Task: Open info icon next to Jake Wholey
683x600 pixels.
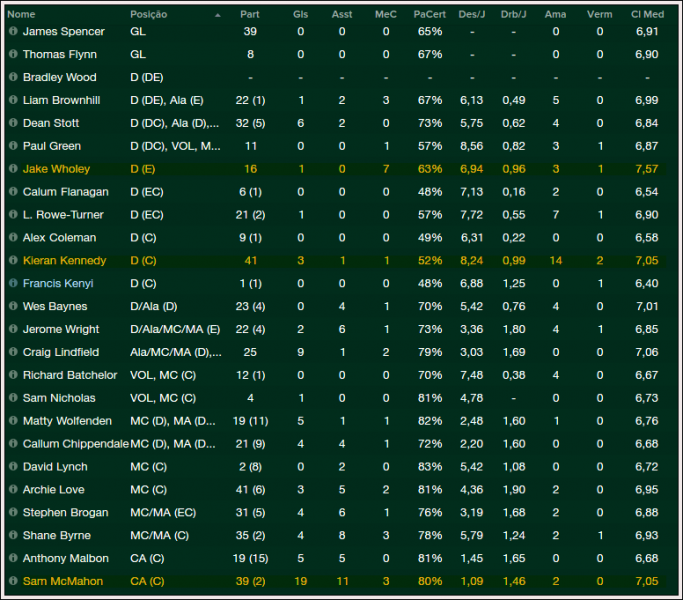Action: tap(13, 169)
